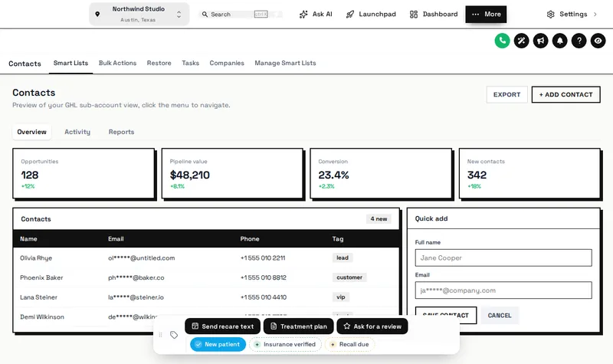Screen dimensions: 613x364
Task: Click the Conversion 23.4% card
Action: (381, 173)
